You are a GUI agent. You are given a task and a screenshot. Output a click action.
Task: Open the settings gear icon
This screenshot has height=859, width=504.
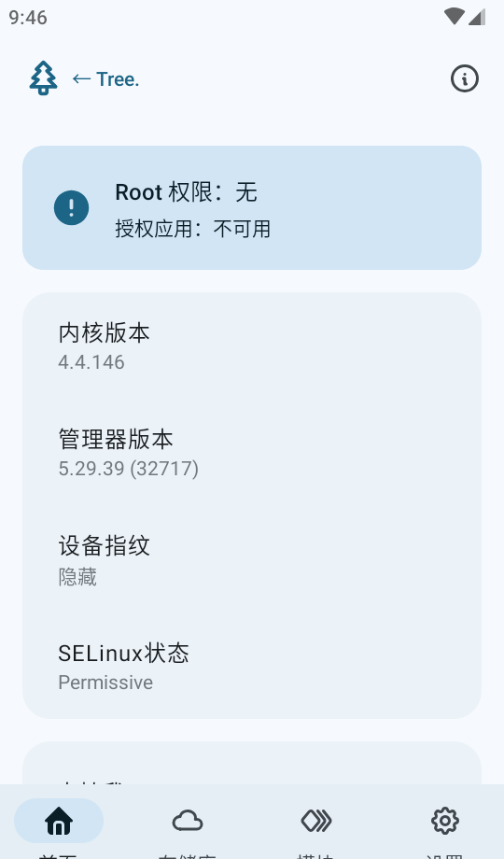pos(445,821)
